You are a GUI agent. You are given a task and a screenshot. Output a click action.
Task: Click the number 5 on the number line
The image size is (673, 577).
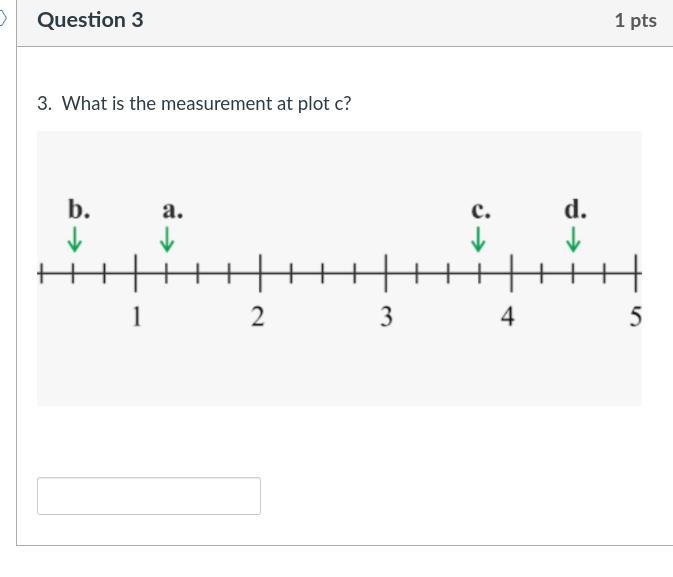[635, 317]
